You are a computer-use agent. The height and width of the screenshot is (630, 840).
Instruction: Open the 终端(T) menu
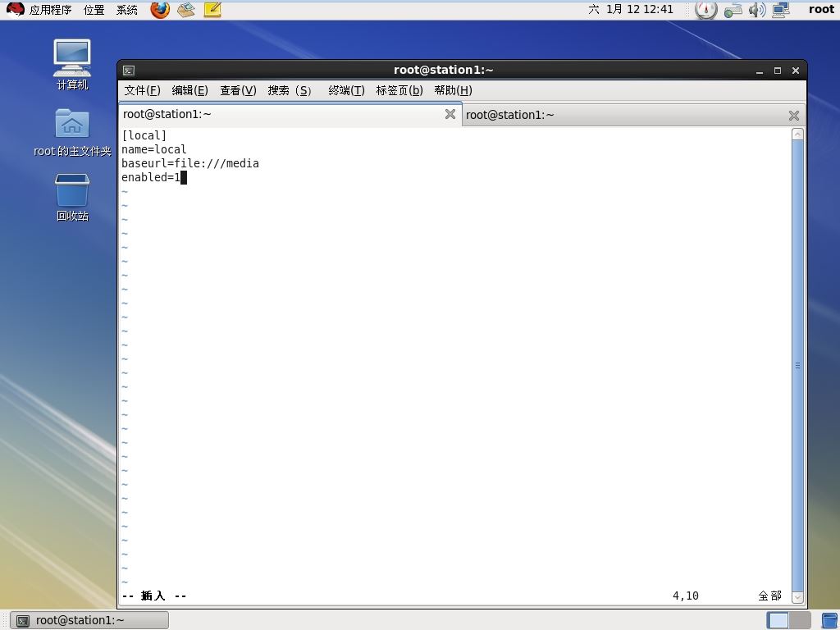[x=346, y=90]
